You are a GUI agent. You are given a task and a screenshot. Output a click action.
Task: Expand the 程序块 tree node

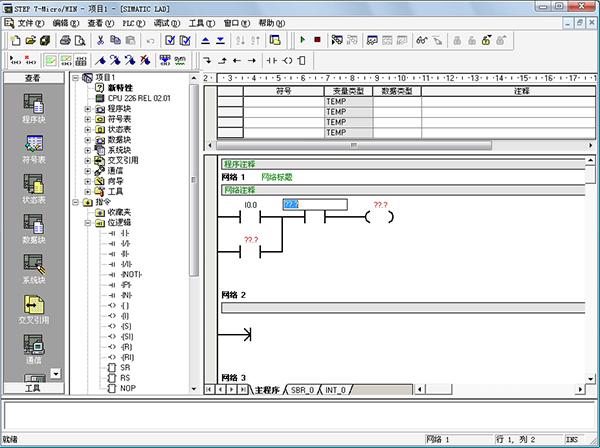click(88, 108)
